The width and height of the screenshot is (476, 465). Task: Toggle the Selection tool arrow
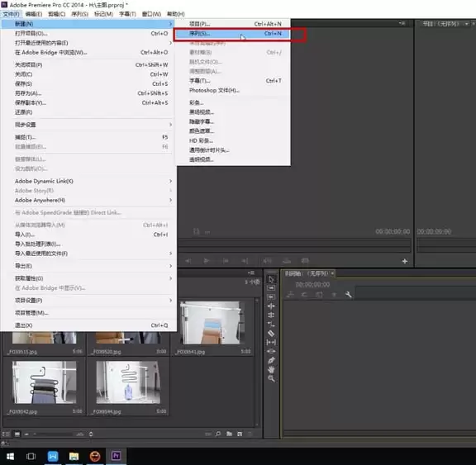271,279
